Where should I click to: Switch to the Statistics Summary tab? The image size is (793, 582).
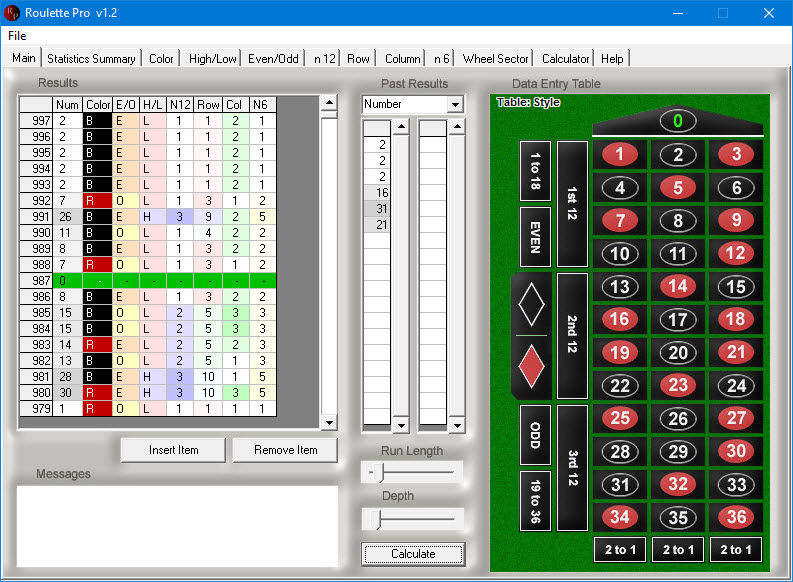pyautogui.click(x=91, y=59)
